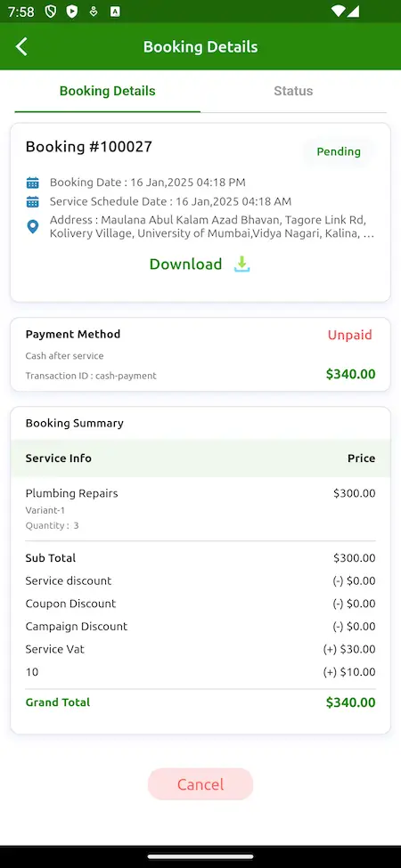
Task: Tap the Wi-Fi signal icon in status bar
Action: [338, 11]
